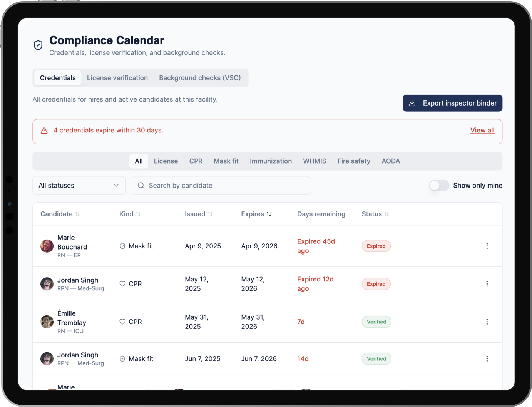Open the CPR row menu for Jordan Singh
This screenshot has width=532, height=407.
[x=487, y=284]
